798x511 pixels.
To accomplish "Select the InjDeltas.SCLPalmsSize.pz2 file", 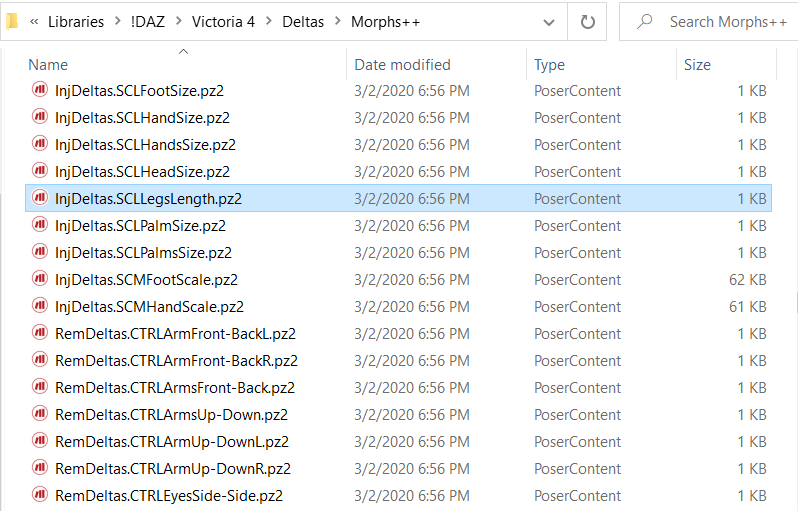I will pyautogui.click(x=398, y=252).
